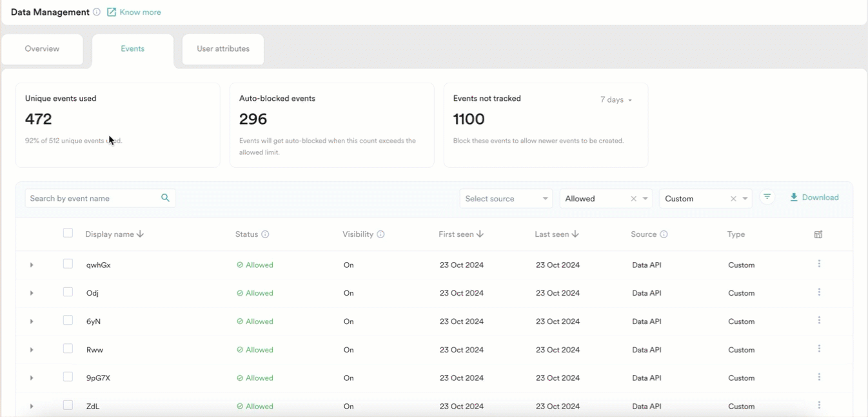Screen dimensions: 868x417
Task: Click the Display name column header
Action: pyautogui.click(x=110, y=234)
